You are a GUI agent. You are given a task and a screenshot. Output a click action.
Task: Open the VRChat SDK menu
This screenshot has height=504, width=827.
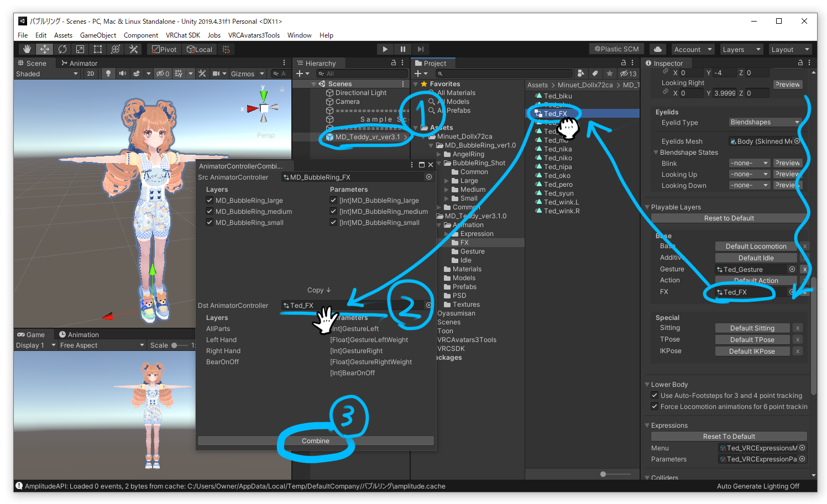coord(182,35)
